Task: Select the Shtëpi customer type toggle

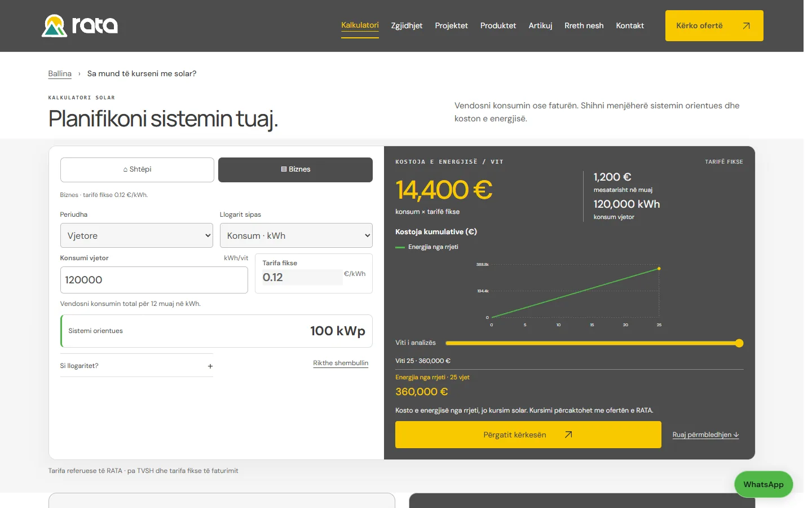Action: [x=137, y=169]
